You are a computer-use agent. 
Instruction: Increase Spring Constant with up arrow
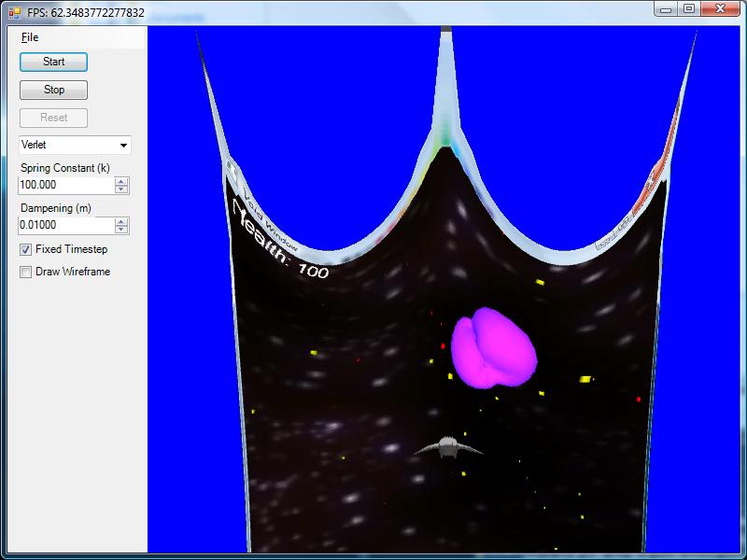coord(121,181)
